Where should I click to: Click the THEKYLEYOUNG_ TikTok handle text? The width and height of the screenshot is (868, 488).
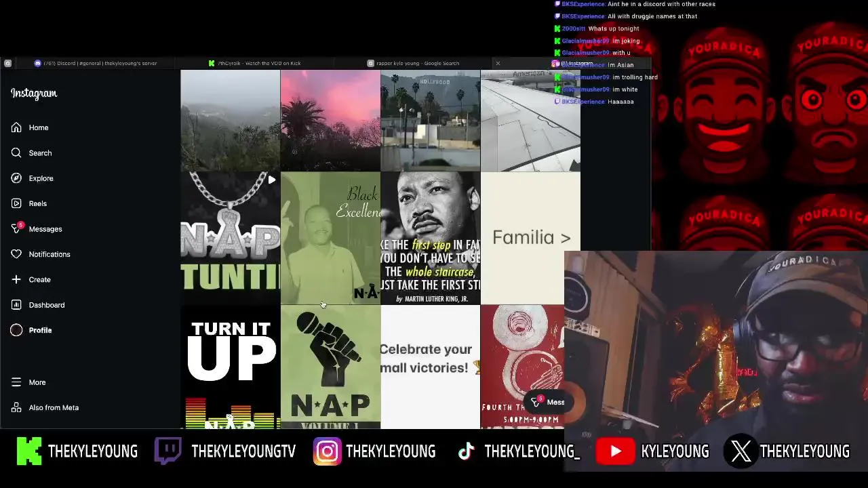point(532,451)
